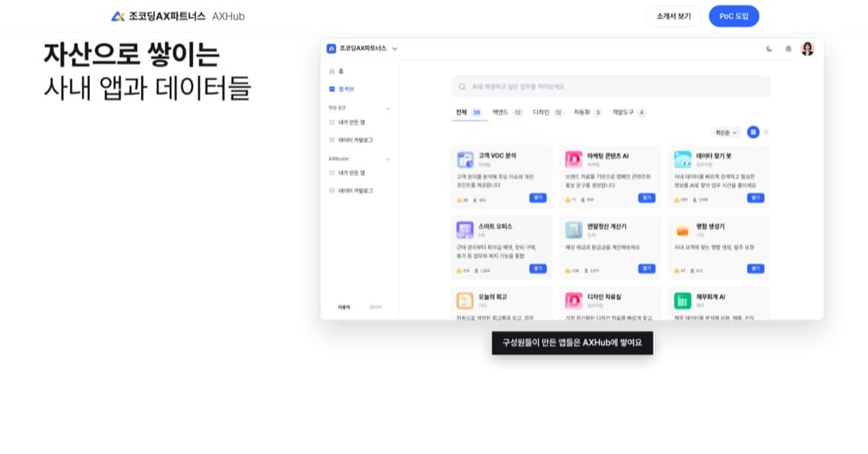Click the thumbs-up icon on 명함 생성기
868x454 pixels.
pos(676,271)
